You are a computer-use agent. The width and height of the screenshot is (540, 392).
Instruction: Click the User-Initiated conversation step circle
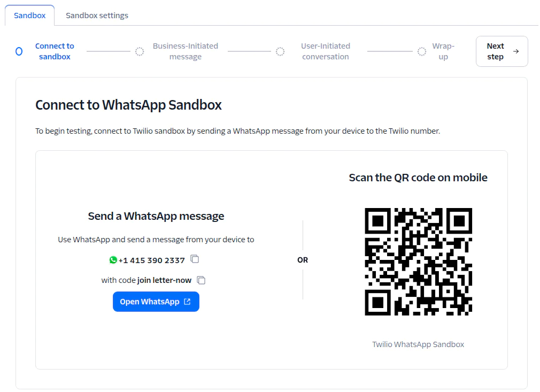click(280, 51)
